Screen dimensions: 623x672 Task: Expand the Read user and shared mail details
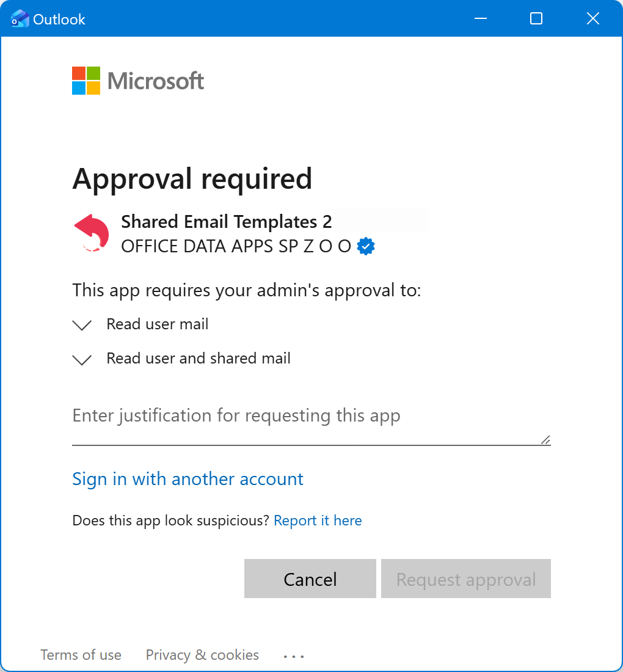[81, 359]
